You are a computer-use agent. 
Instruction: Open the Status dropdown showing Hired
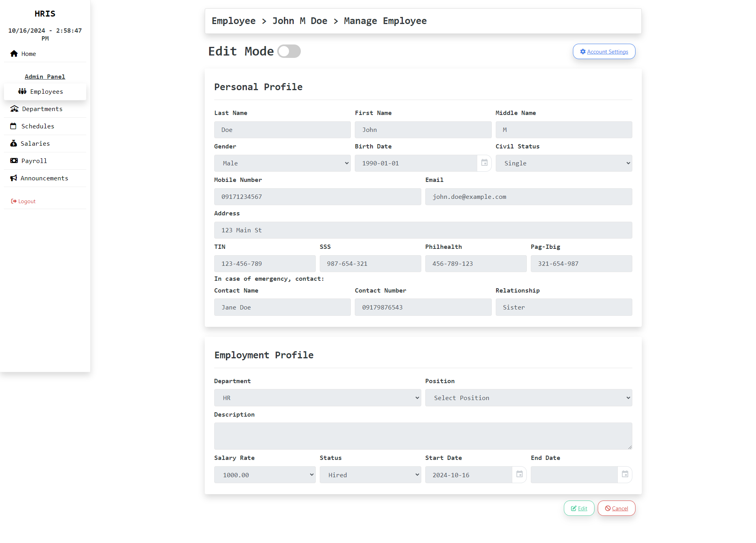(370, 474)
